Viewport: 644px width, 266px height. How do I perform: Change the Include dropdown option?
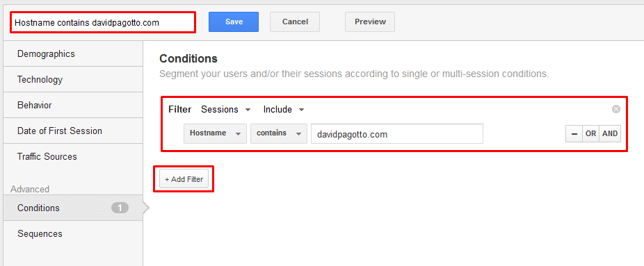click(284, 110)
